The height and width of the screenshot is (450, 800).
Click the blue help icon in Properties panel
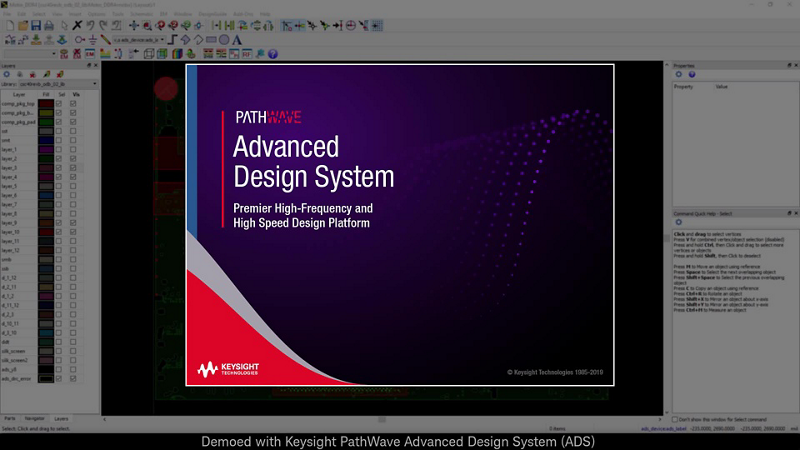pos(692,74)
